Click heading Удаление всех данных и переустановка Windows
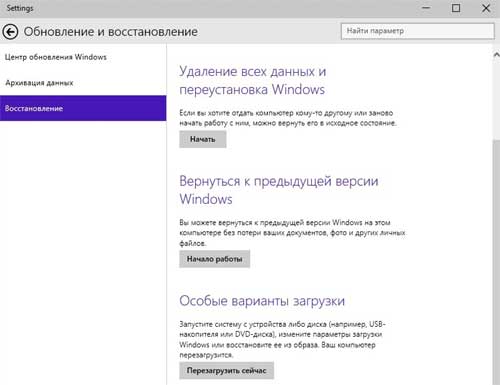500x385 pixels. tap(253, 80)
